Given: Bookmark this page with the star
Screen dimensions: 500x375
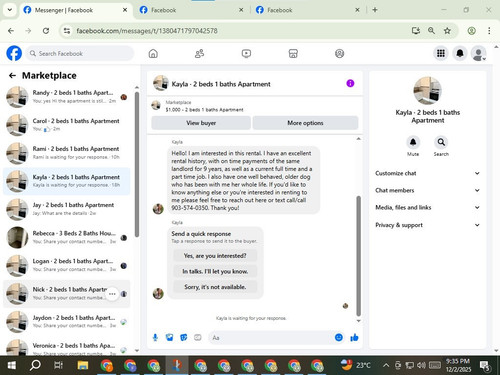Looking at the screenshot, I should point(447,31).
